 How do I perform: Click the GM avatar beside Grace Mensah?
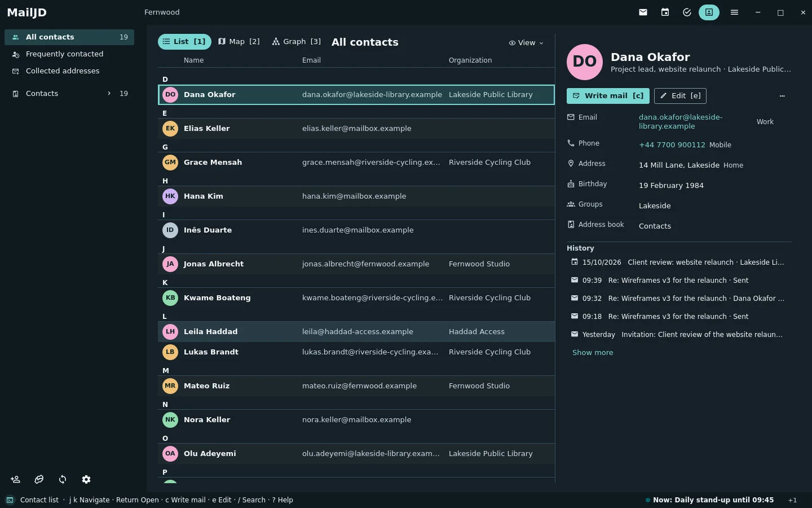coord(170,163)
